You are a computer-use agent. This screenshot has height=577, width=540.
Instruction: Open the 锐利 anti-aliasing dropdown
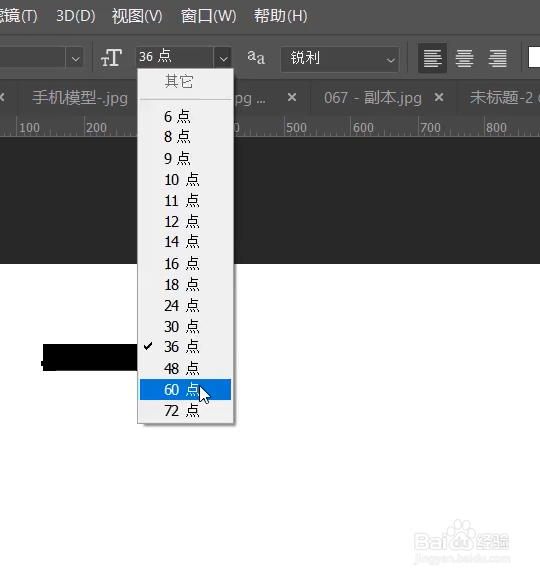tap(340, 59)
